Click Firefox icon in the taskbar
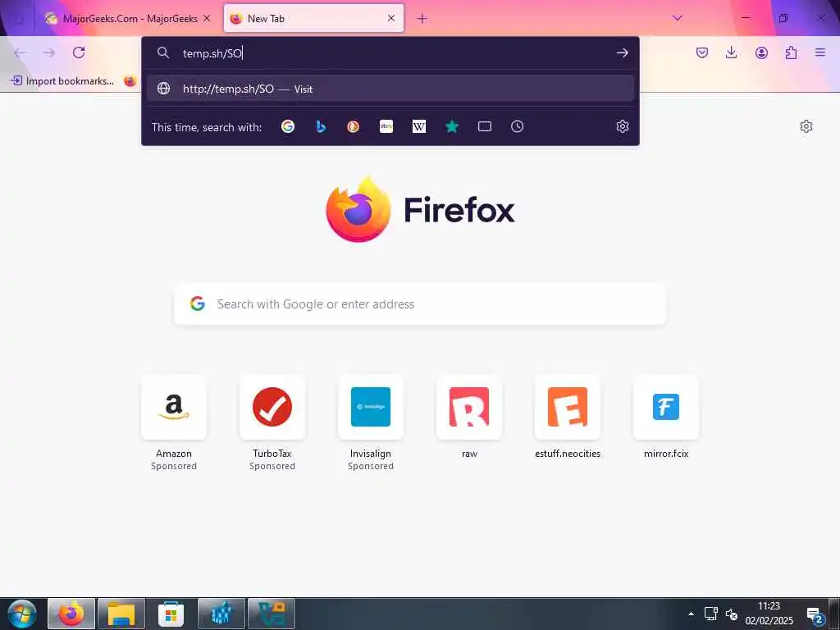Viewport: 840px width, 630px height. [71, 614]
